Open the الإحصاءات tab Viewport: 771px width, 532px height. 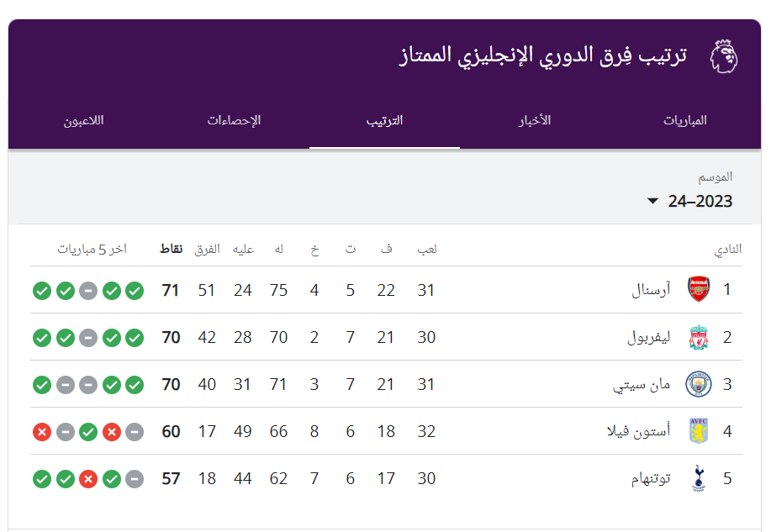pos(234,120)
